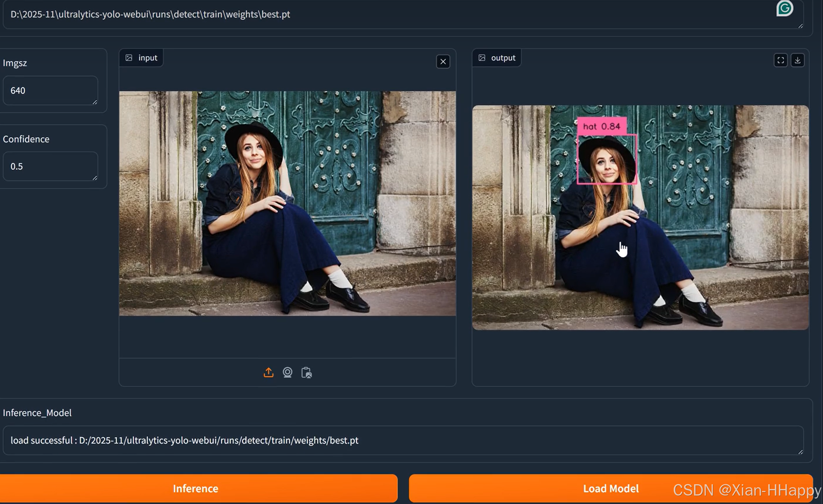Click the input label image icon
Image resolution: width=823 pixels, height=504 pixels.
(129, 58)
